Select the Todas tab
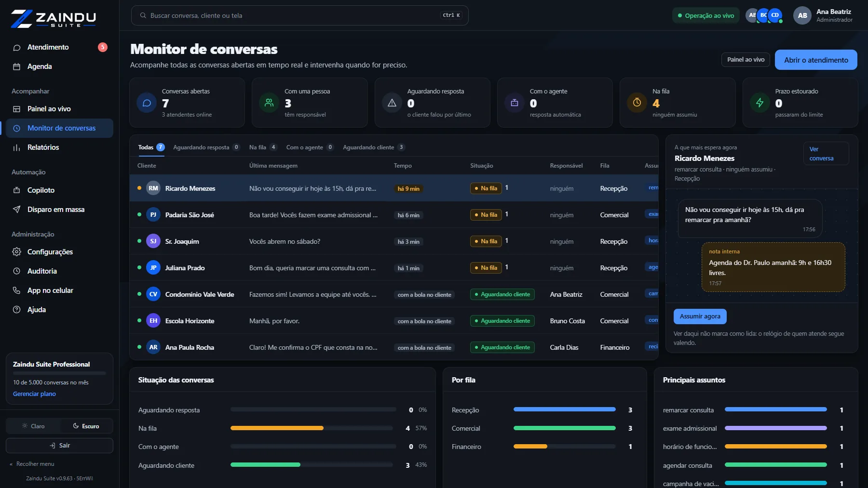The width and height of the screenshot is (868, 488). 151,147
